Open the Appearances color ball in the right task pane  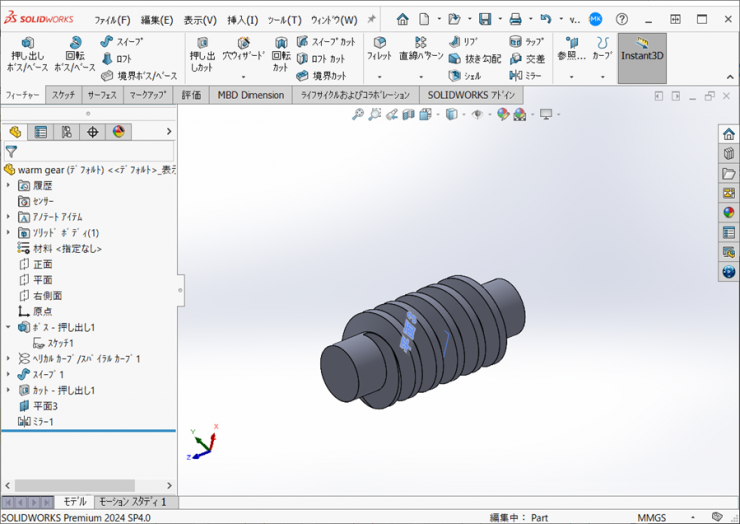point(728,211)
